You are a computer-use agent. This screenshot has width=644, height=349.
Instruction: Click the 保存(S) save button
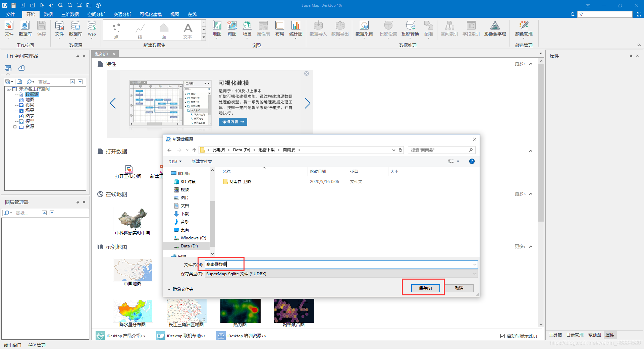(425, 288)
